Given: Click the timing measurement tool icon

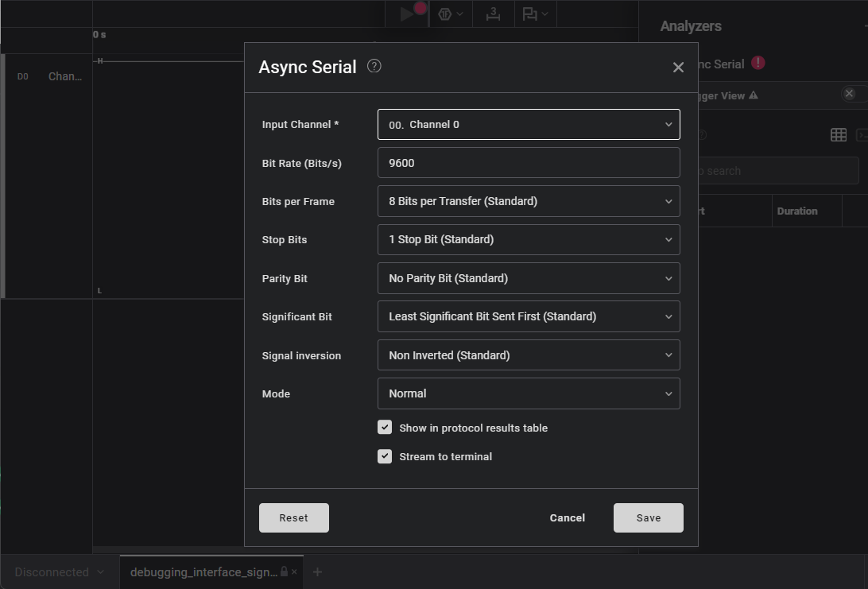Looking at the screenshot, I should point(494,14).
